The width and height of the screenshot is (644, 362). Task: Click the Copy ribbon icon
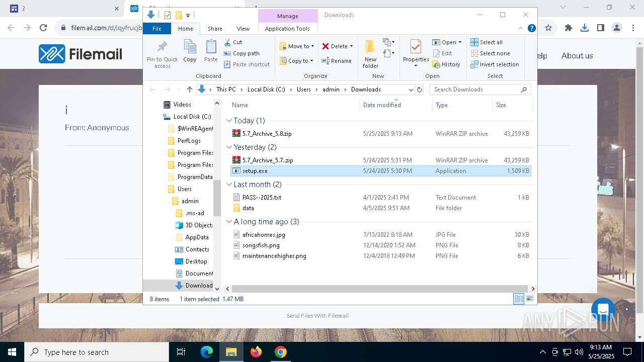190,51
